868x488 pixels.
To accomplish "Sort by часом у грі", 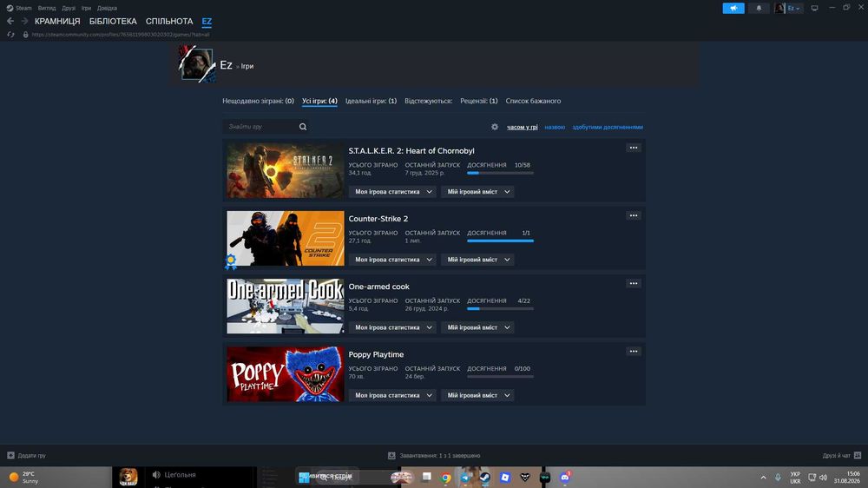I will 522,128.
